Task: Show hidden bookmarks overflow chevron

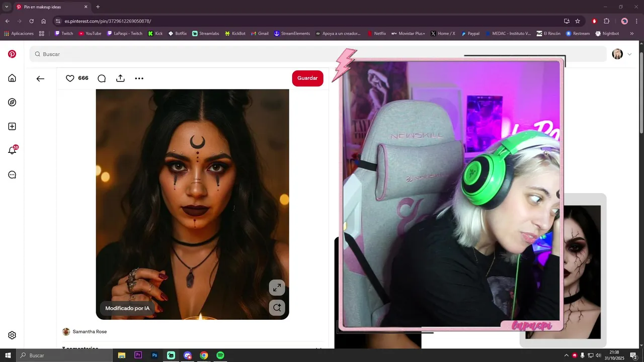Action: click(x=632, y=34)
